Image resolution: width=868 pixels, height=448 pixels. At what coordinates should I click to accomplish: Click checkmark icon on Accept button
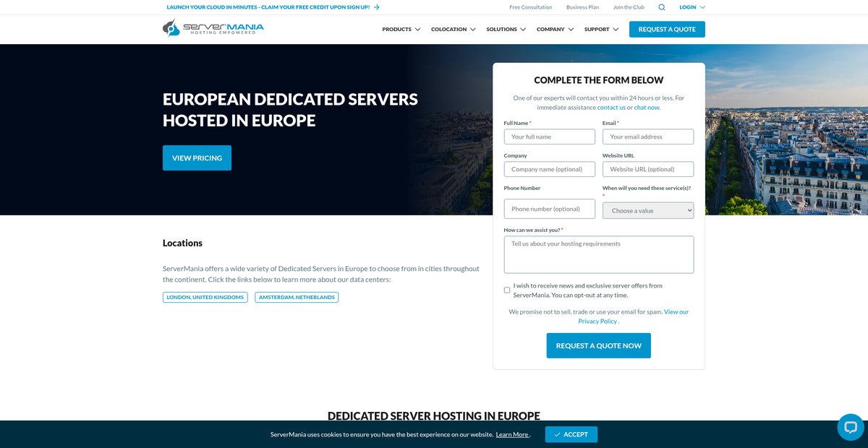(x=558, y=434)
